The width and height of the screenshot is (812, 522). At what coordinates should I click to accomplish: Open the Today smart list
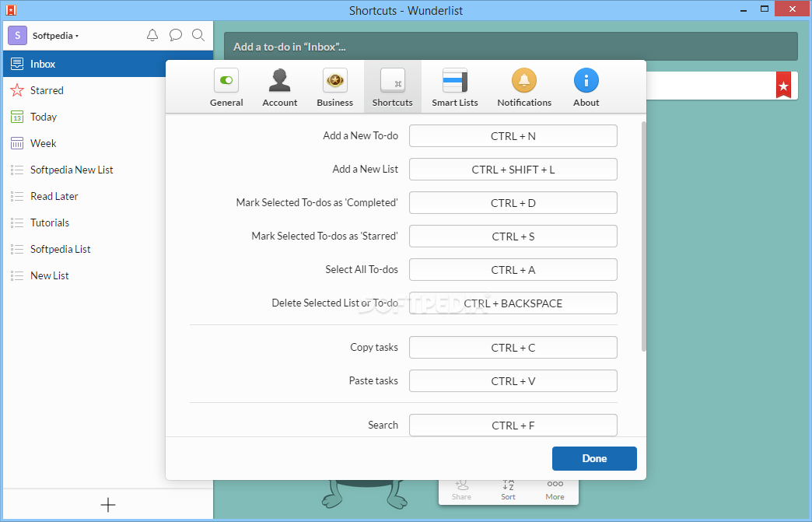tap(85, 117)
